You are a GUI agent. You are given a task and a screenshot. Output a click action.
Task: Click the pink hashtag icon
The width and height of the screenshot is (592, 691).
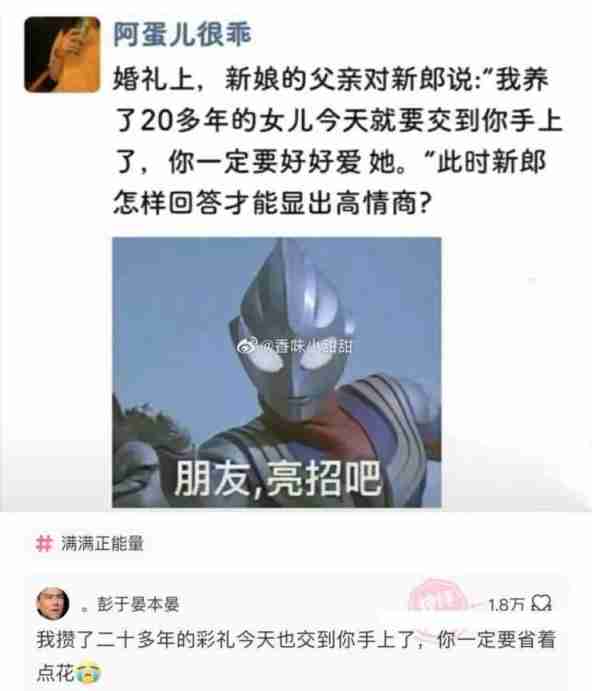coord(44,543)
